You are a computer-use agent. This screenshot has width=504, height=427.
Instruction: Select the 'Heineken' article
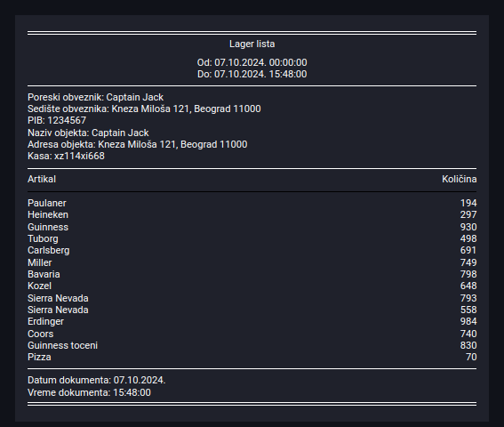click(48, 214)
